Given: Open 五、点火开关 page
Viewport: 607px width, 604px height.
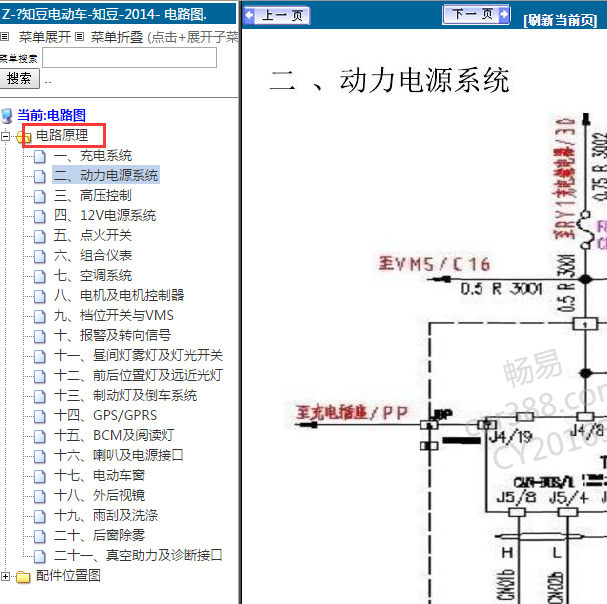Looking at the screenshot, I should click(93, 235).
